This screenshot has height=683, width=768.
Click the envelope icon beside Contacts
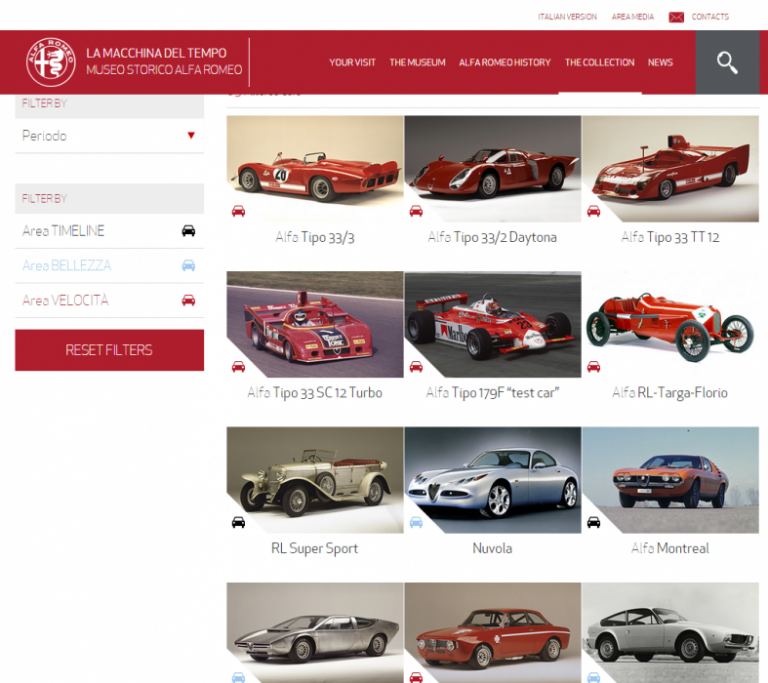[677, 17]
